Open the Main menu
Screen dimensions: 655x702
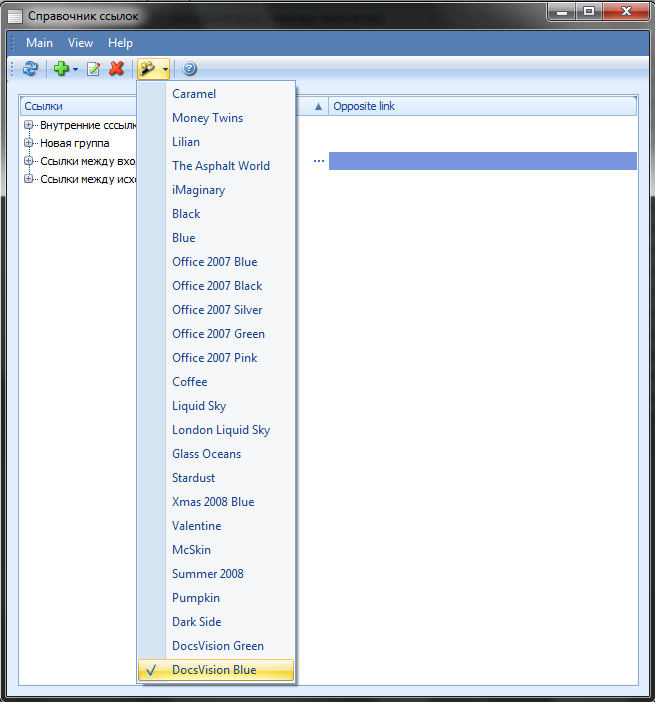tap(39, 43)
